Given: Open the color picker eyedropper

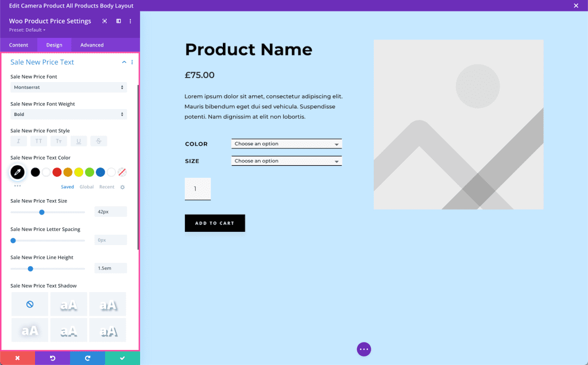Looking at the screenshot, I should pyautogui.click(x=17, y=172).
